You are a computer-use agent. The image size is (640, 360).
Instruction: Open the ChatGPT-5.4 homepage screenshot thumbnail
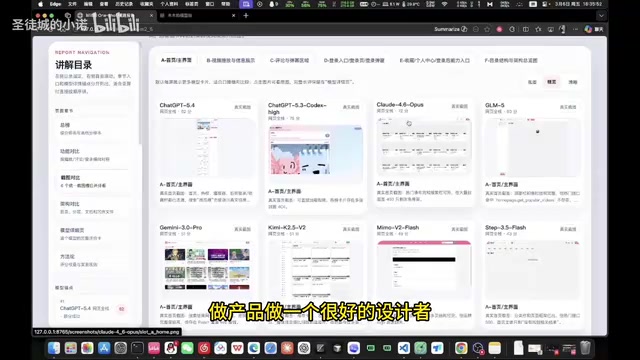(x=207, y=148)
